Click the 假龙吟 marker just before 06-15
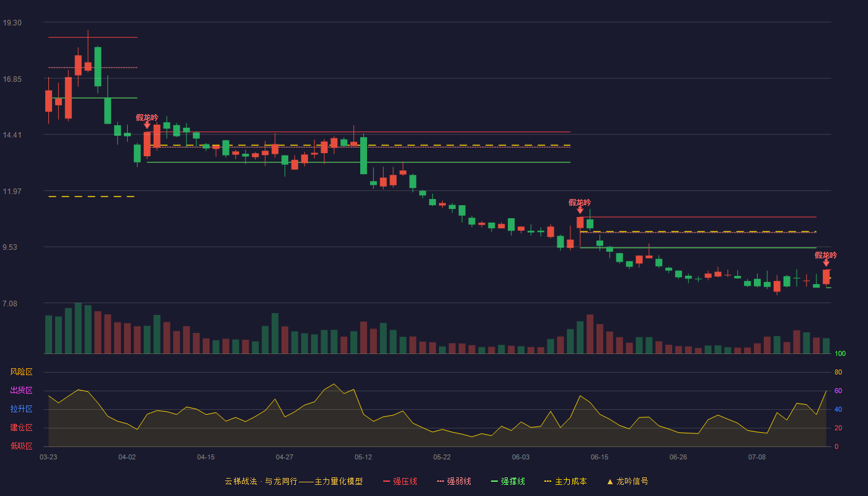868x496 pixels. pos(580,206)
